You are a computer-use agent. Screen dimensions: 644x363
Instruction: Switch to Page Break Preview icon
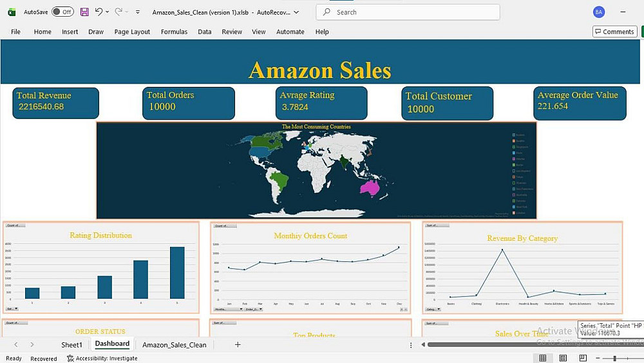583,358
